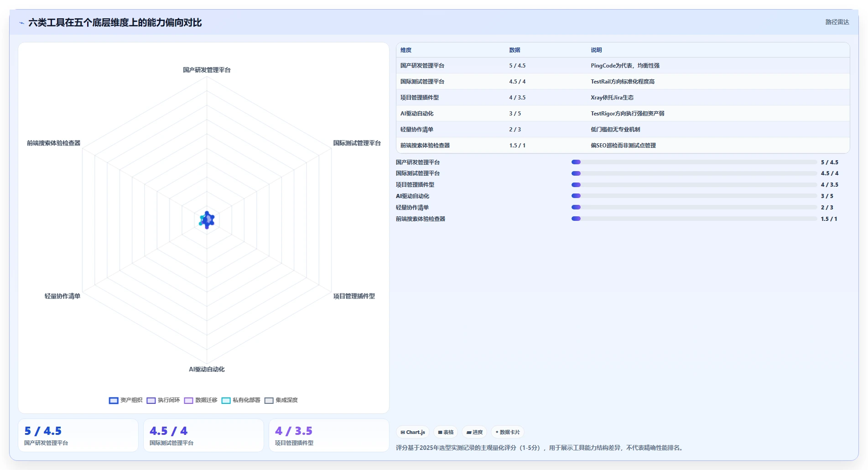Toggle the 执行闭环 legend series
This screenshot has width=868, height=470.
(x=163, y=400)
